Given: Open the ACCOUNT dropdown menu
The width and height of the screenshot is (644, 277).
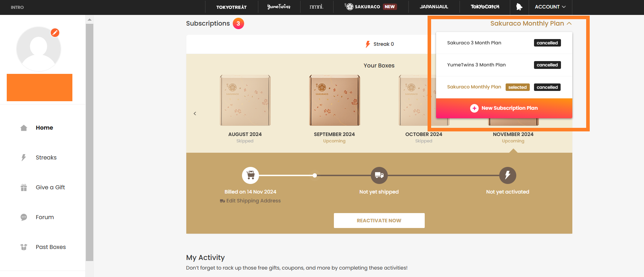Looking at the screenshot, I should tap(550, 7).
